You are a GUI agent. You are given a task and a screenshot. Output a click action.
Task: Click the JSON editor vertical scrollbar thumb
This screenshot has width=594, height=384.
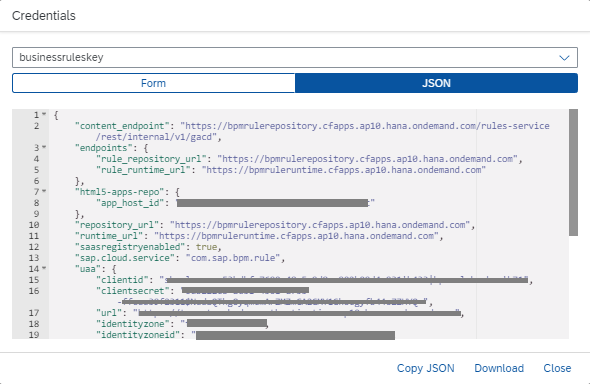pyautogui.click(x=573, y=172)
